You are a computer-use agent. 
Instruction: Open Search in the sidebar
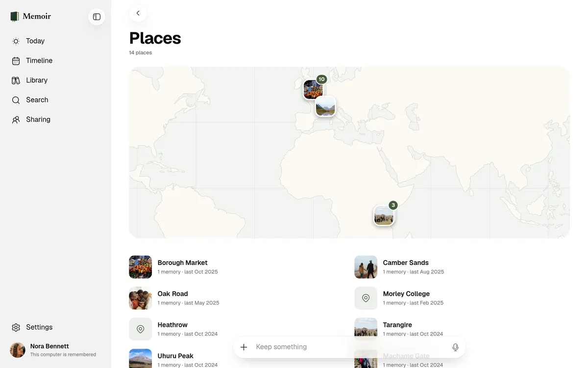click(55, 100)
